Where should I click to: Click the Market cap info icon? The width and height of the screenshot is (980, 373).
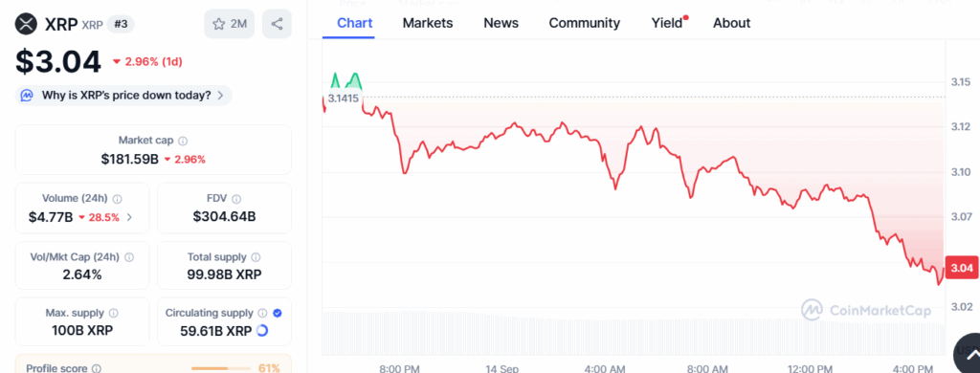183,142
